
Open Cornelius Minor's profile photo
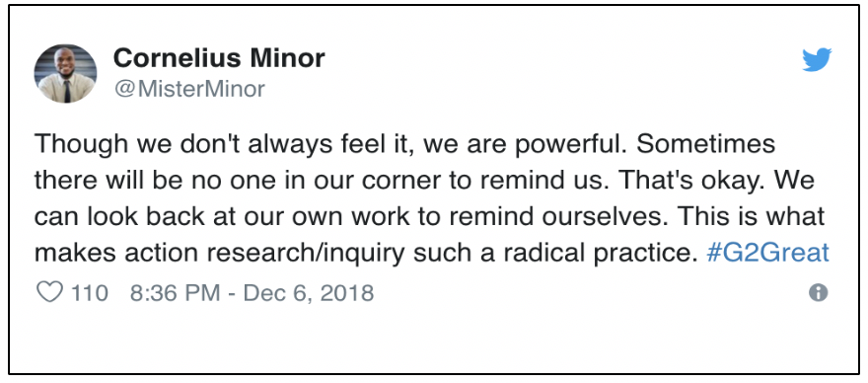pos(65,74)
